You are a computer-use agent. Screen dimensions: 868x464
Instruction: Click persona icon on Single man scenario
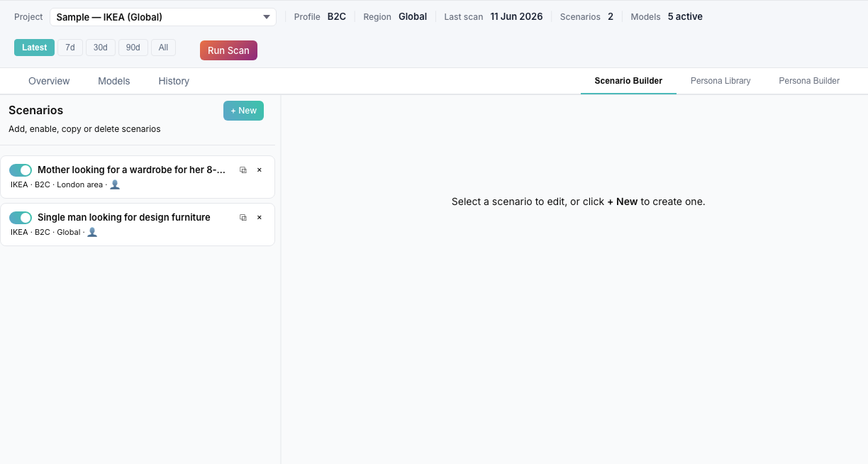coord(92,232)
